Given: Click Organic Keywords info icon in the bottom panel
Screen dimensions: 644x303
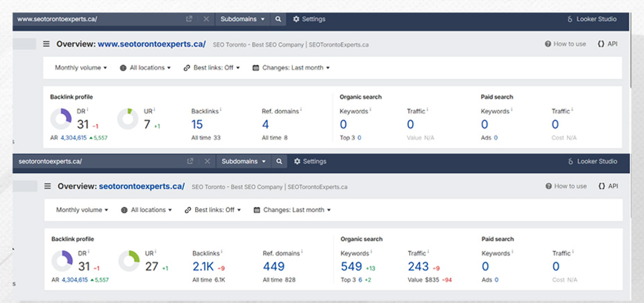Looking at the screenshot, I should (371, 252).
